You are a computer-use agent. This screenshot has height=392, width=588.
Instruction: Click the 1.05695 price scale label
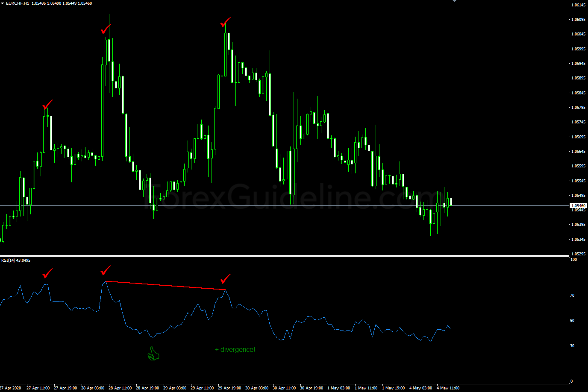click(x=578, y=137)
